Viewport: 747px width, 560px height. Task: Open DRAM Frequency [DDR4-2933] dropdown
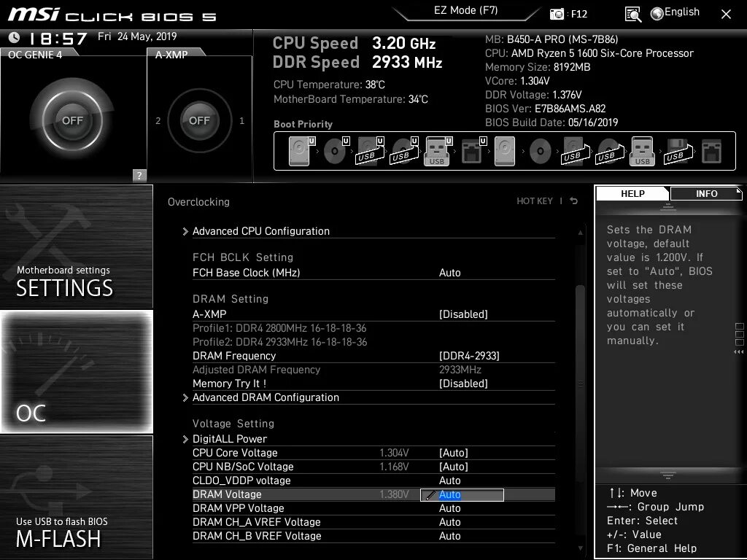pyautogui.click(x=469, y=356)
